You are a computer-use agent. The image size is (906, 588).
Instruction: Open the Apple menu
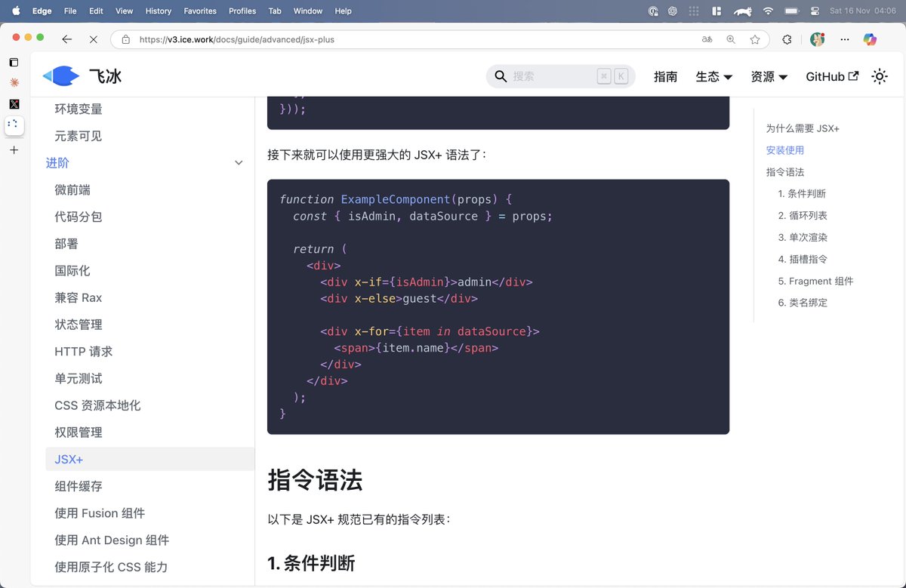[x=15, y=11]
